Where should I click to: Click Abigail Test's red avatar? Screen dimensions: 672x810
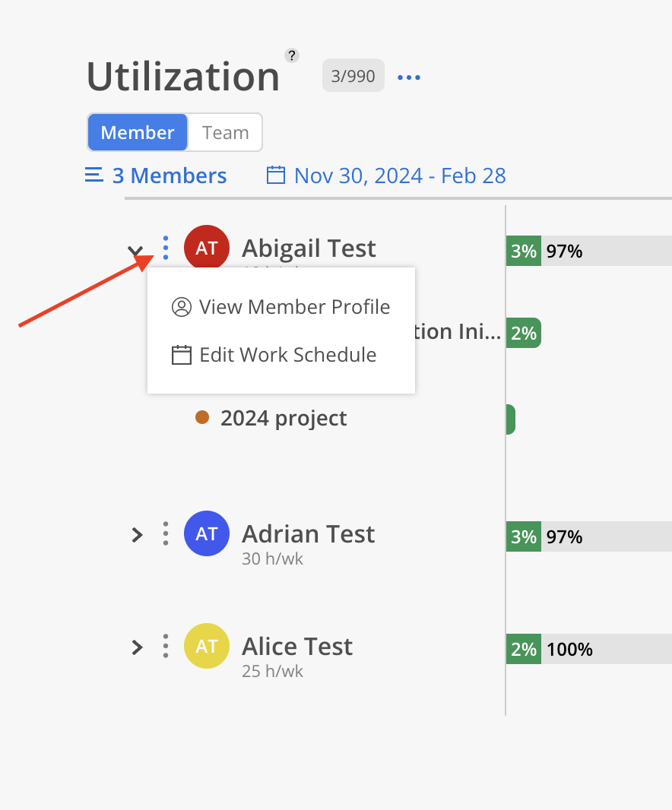point(207,247)
